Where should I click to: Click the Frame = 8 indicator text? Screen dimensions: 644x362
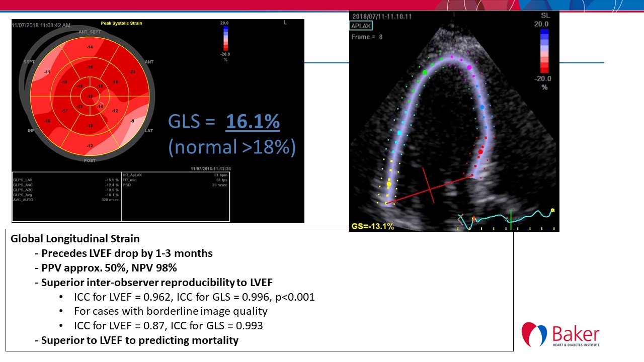pos(366,37)
